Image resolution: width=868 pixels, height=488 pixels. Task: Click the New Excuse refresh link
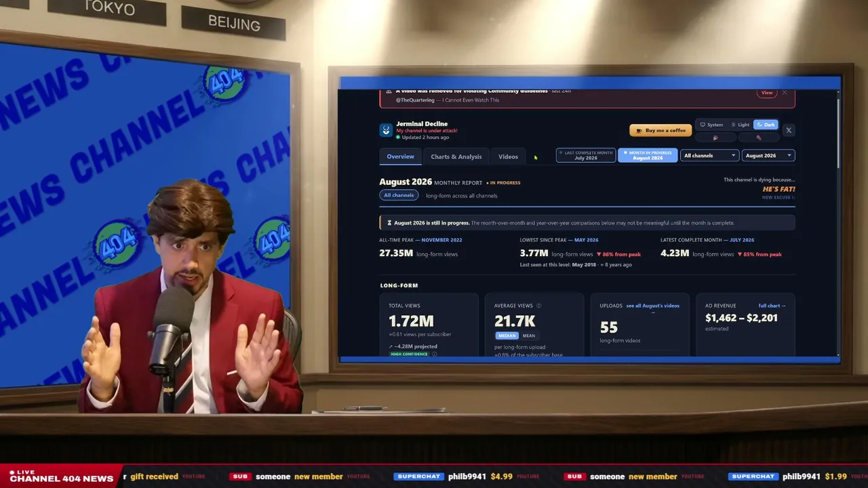(778, 197)
